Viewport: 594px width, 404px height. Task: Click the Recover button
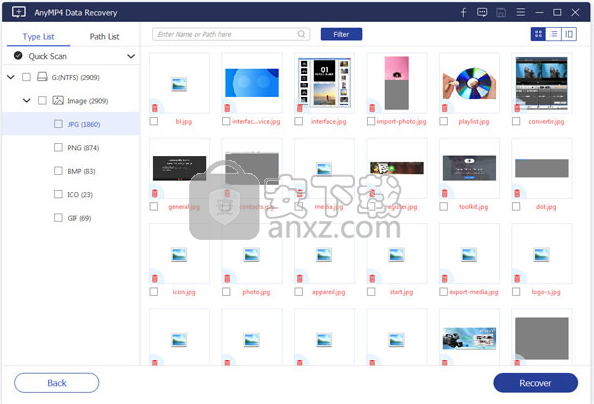point(535,383)
